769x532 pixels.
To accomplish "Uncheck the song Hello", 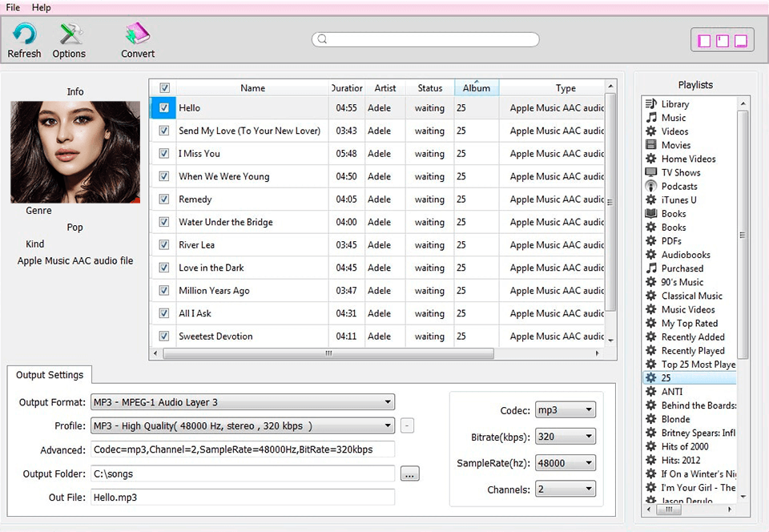I will click(163, 107).
